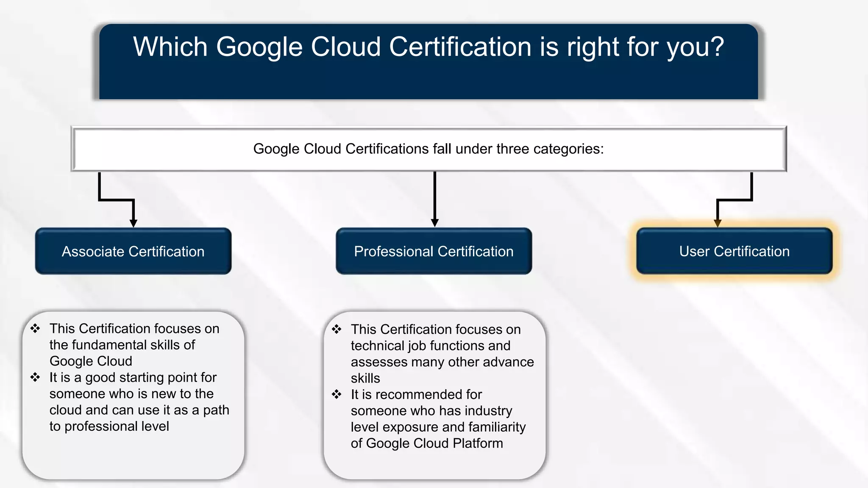868x488 pixels.
Task: Click the text 'technical job functions and assesses'
Action: pyautogui.click(x=431, y=354)
